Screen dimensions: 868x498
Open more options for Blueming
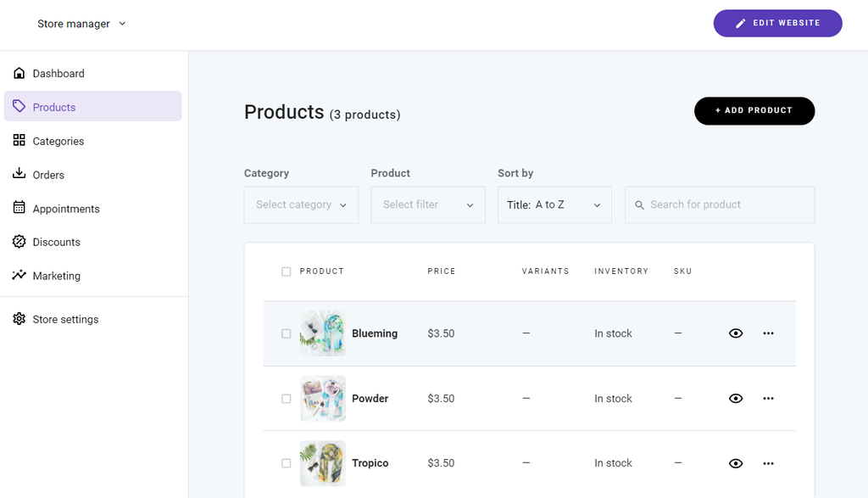768,333
